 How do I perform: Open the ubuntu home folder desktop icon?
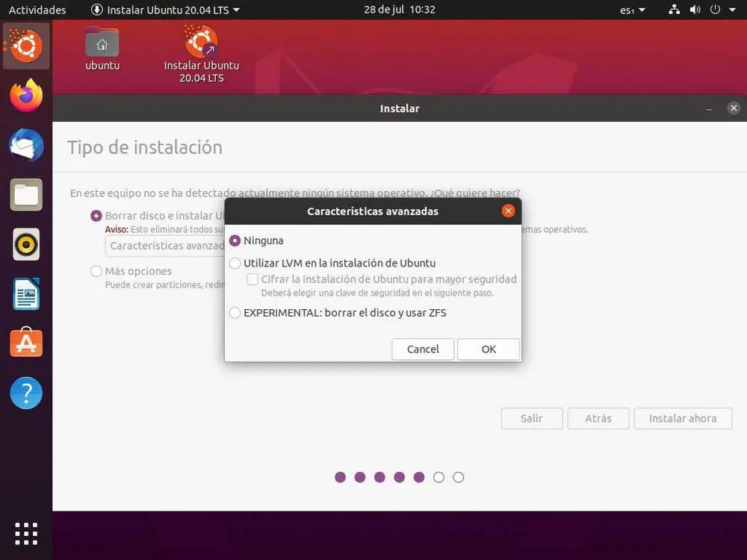[x=102, y=49]
